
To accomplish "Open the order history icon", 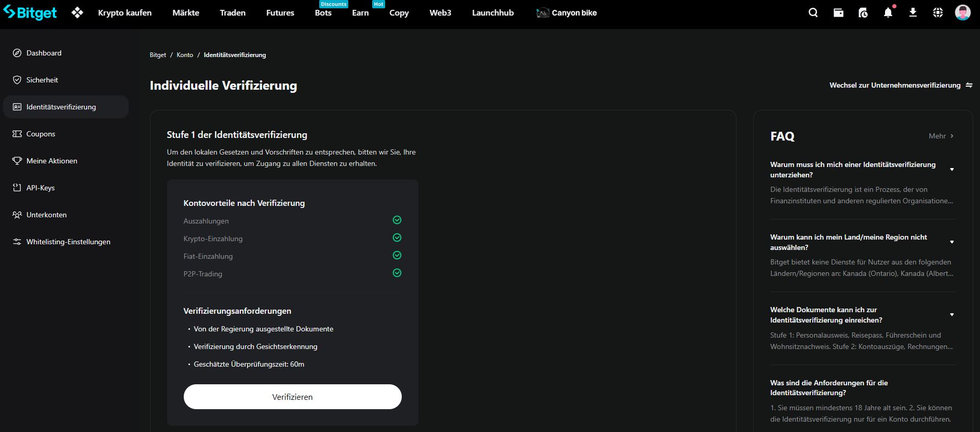I will point(863,13).
